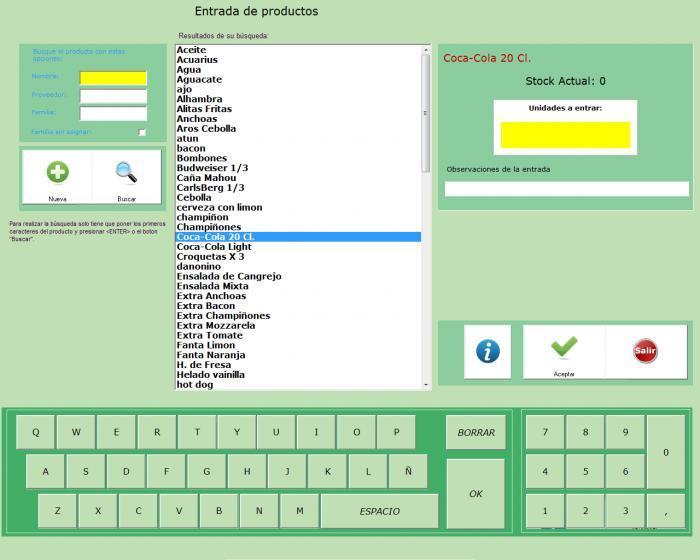Click the results list scroll up arrow
This screenshot has height=560, width=700.
pyautogui.click(x=426, y=50)
